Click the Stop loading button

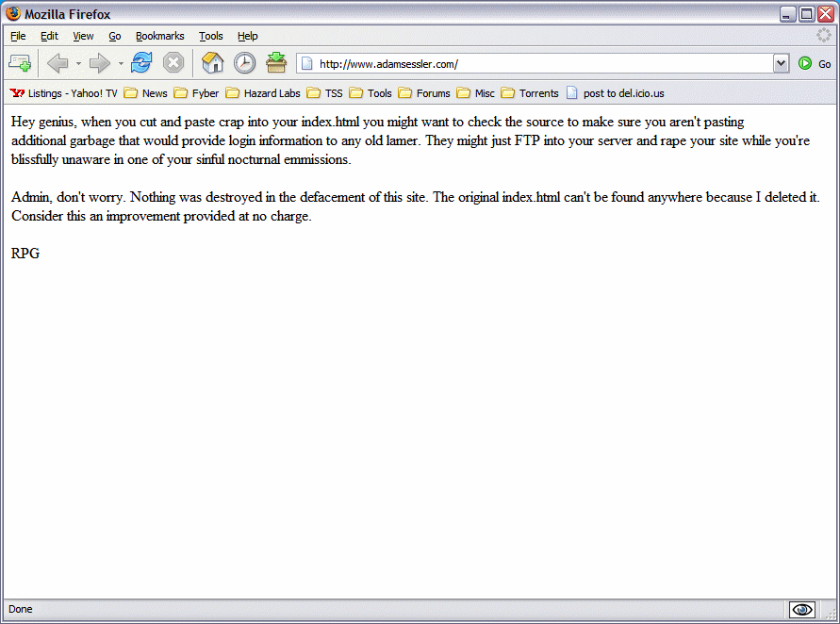point(173,62)
